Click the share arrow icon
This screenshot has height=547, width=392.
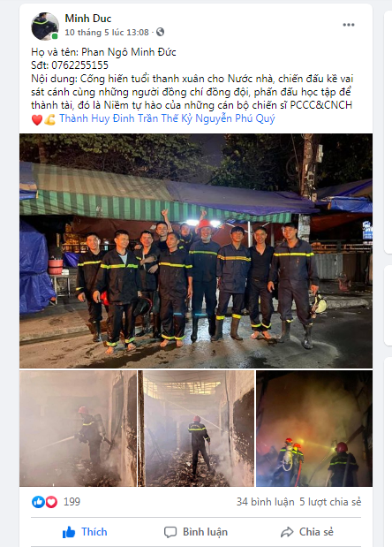click(287, 532)
